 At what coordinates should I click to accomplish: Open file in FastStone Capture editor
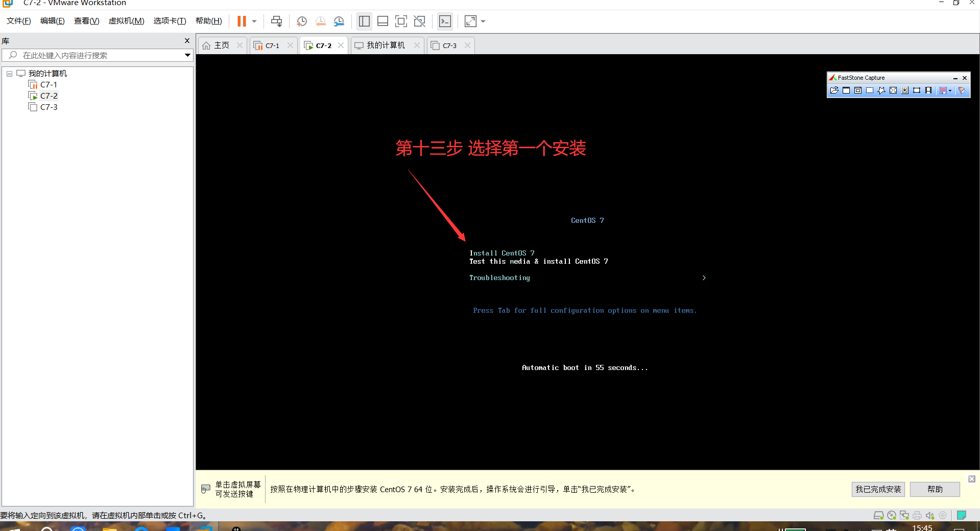pyautogui.click(x=834, y=90)
